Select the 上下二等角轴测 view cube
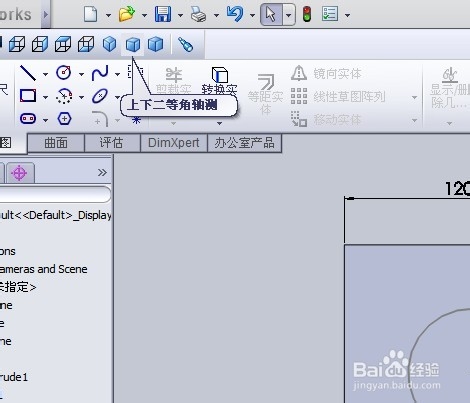Image resolution: width=470 pixels, height=403 pixels. tap(133, 44)
